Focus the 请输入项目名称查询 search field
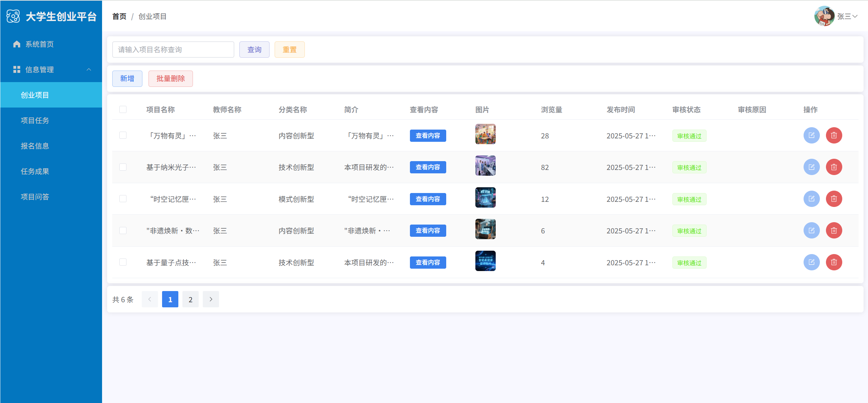 click(x=173, y=50)
